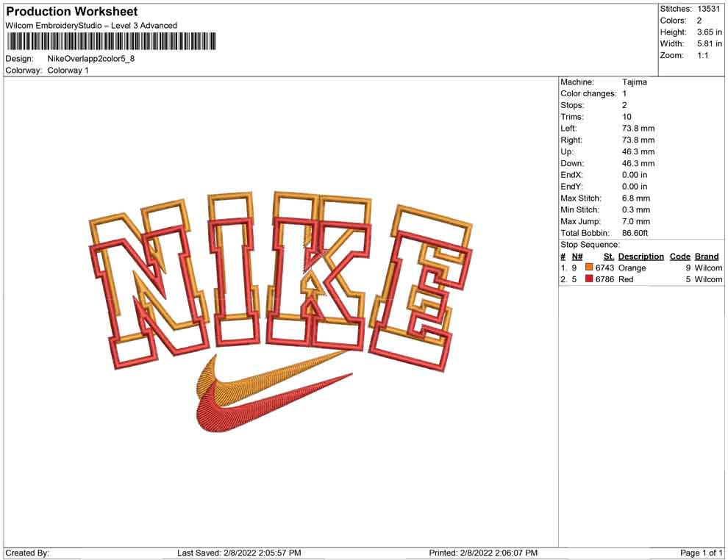Click the Stitches value 13531
This screenshot has width=728, height=560.
708,9
